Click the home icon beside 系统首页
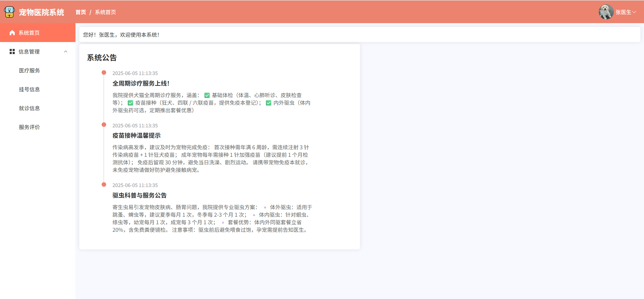644x299 pixels. coord(12,33)
